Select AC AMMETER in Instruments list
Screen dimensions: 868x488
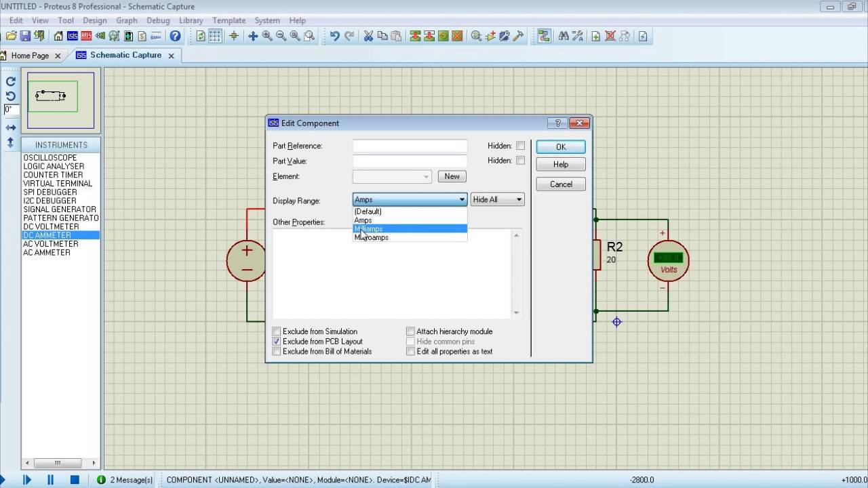(47, 252)
